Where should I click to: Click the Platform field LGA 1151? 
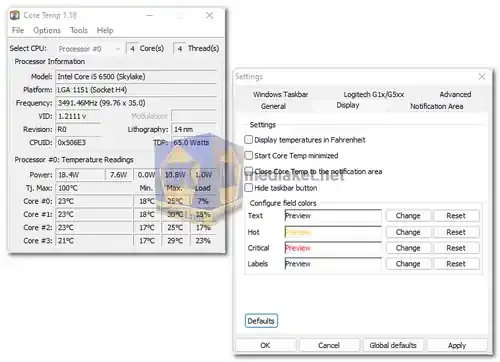137,90
